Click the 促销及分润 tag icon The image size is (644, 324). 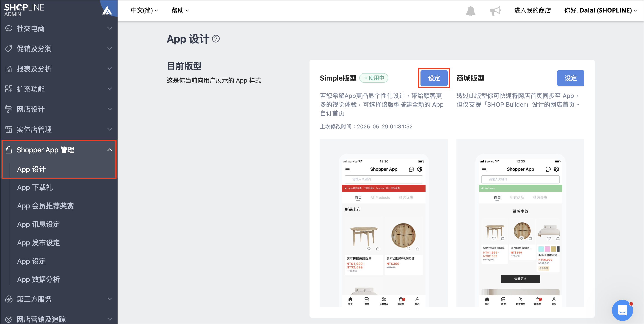[x=9, y=49]
